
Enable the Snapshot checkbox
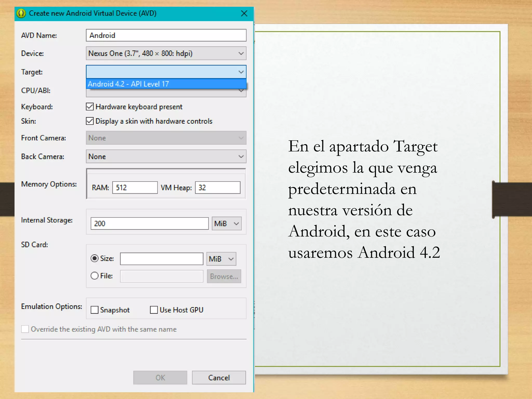[x=95, y=310]
